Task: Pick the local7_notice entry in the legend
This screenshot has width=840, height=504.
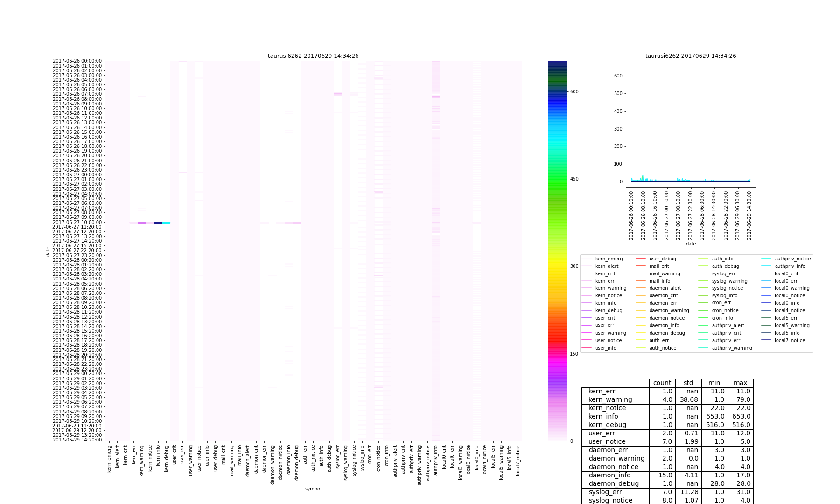Action: click(790, 340)
